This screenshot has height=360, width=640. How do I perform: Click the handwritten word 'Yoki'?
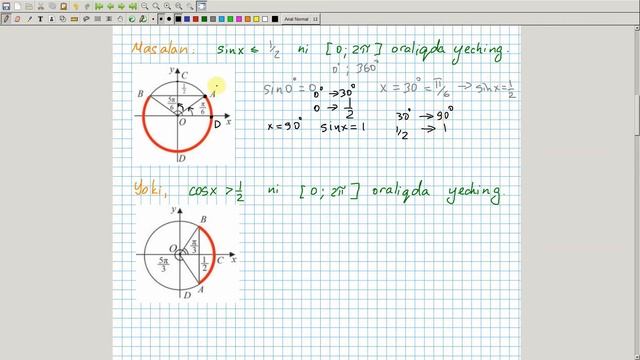(149, 189)
